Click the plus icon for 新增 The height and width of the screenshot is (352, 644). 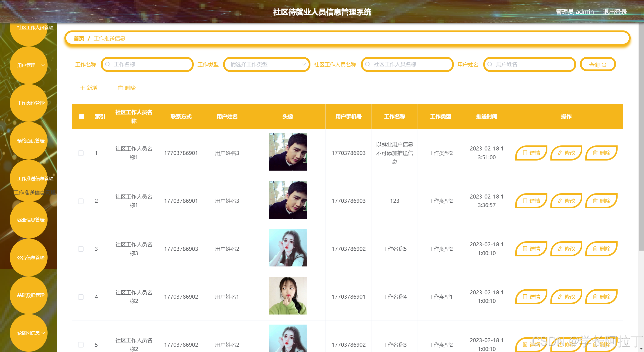click(x=82, y=88)
